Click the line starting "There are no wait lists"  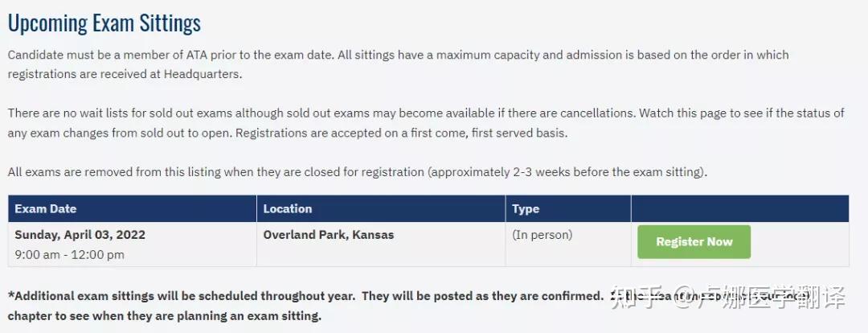[426, 113]
